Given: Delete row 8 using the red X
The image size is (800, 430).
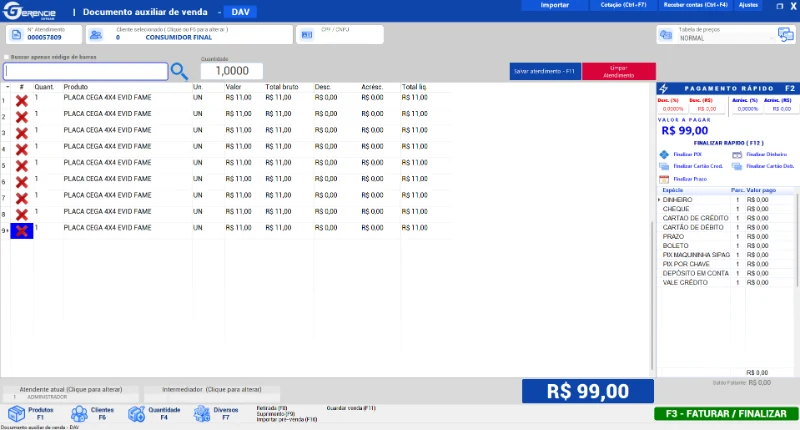Looking at the screenshot, I should click(21, 215).
